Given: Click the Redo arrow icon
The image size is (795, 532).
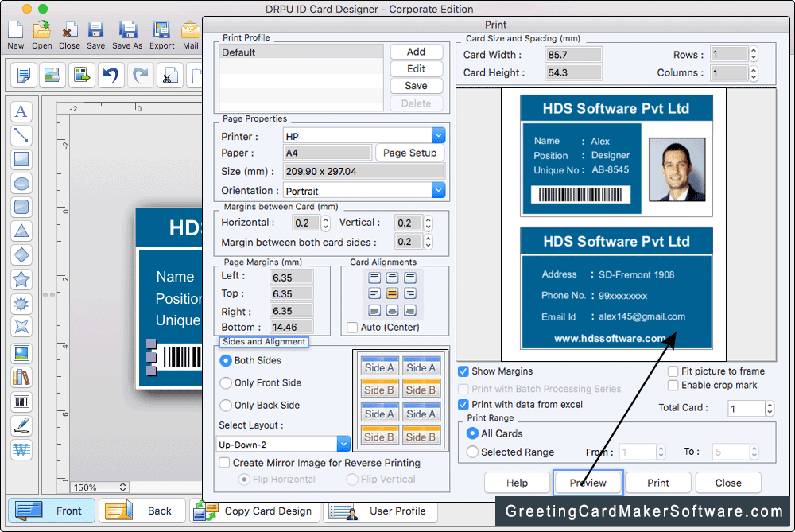Looking at the screenshot, I should click(141, 75).
